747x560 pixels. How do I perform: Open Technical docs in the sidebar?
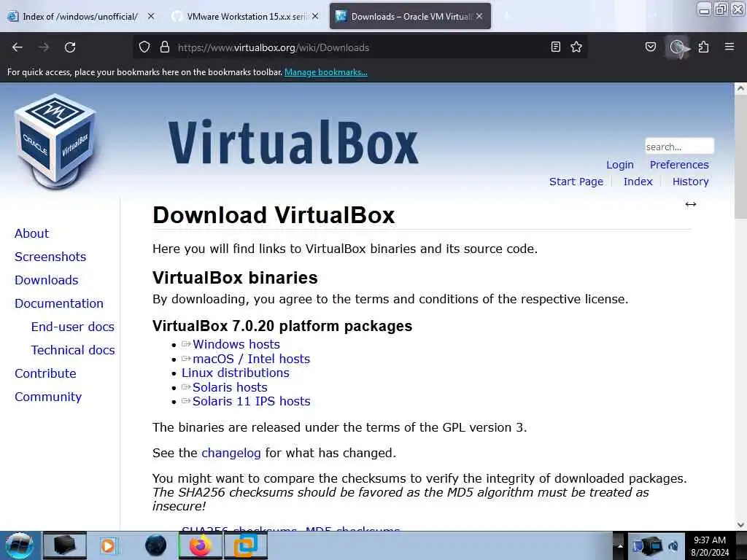coord(73,350)
